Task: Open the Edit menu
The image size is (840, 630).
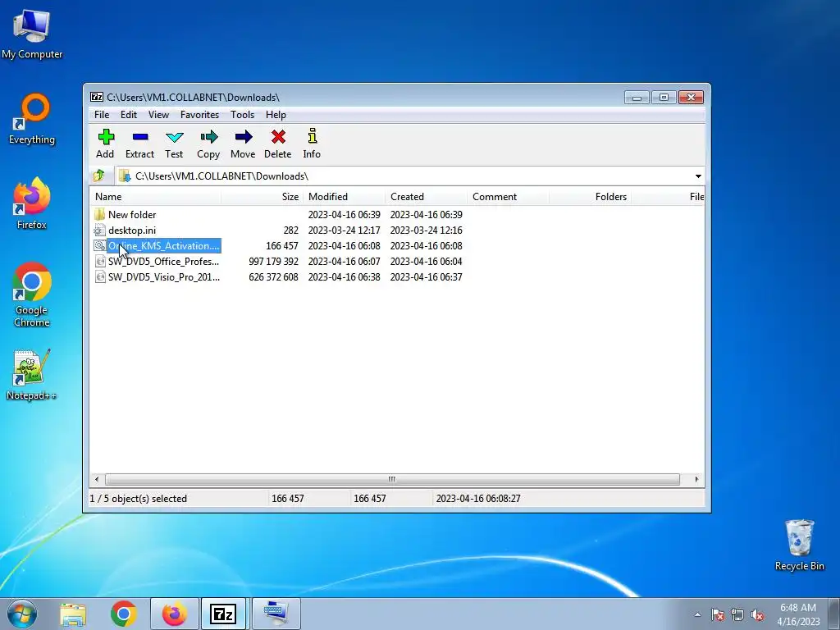Action: point(129,115)
